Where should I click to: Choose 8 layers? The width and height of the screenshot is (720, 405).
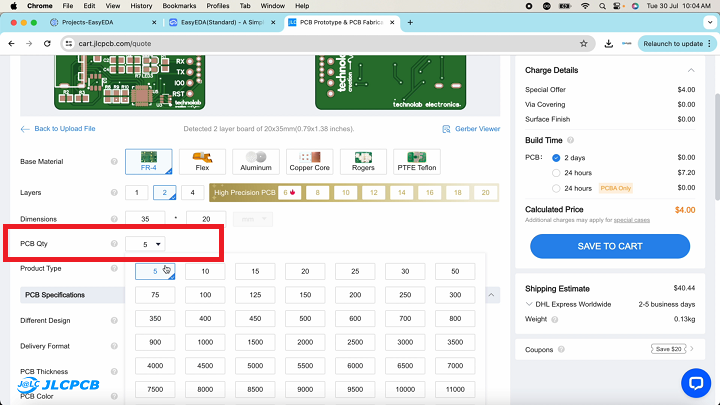pos(317,192)
